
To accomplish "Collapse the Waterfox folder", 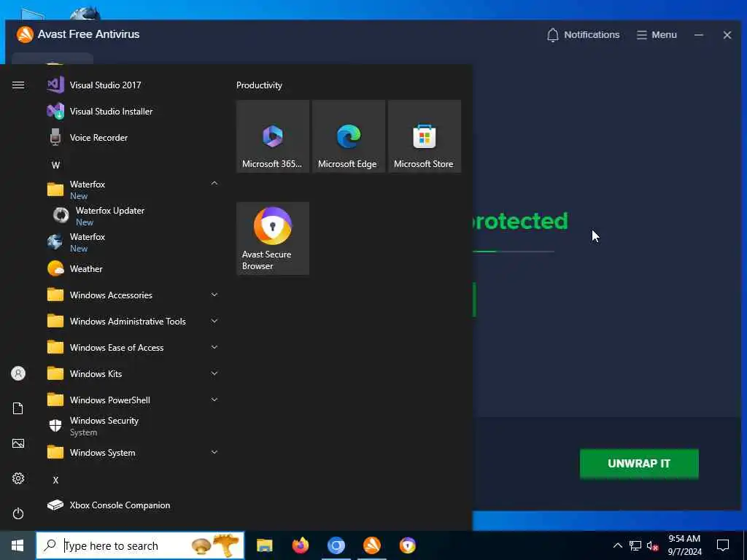I will (214, 183).
